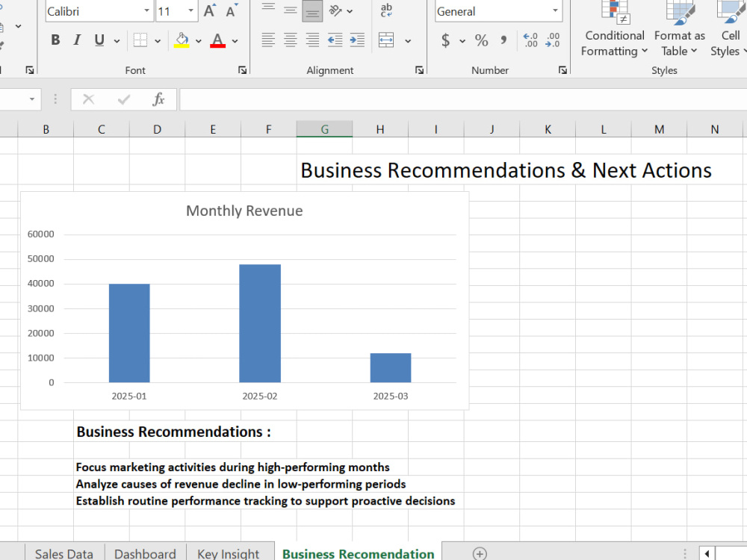The height and width of the screenshot is (560, 747).
Task: Open underline style dropdown arrow
Action: pyautogui.click(x=117, y=41)
